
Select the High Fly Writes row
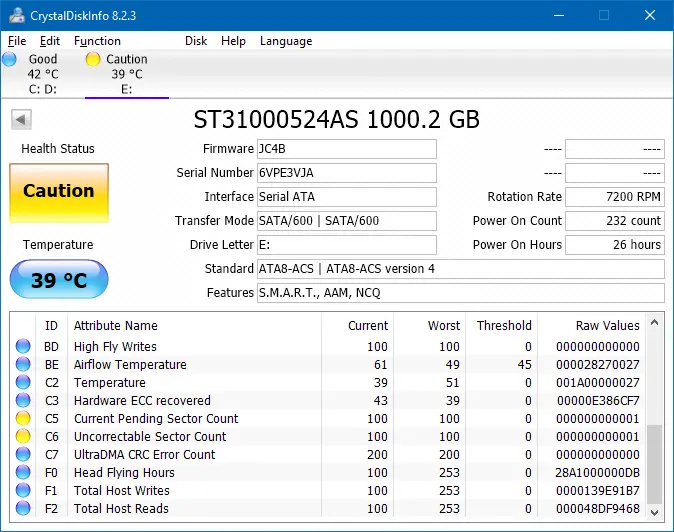pos(328,346)
